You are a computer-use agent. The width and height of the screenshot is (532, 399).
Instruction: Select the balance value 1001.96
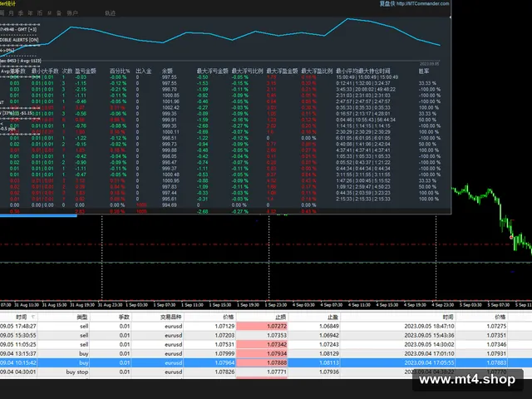coord(170,101)
